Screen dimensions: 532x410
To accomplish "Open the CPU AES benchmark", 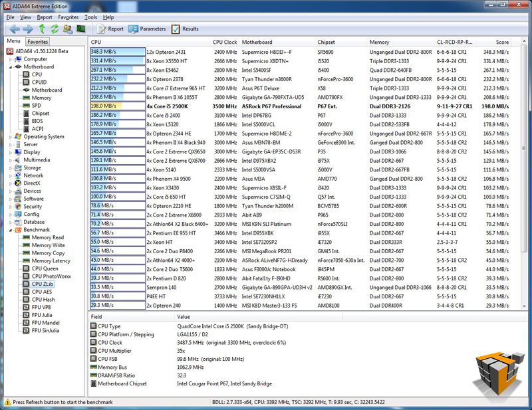I will click(x=42, y=292).
